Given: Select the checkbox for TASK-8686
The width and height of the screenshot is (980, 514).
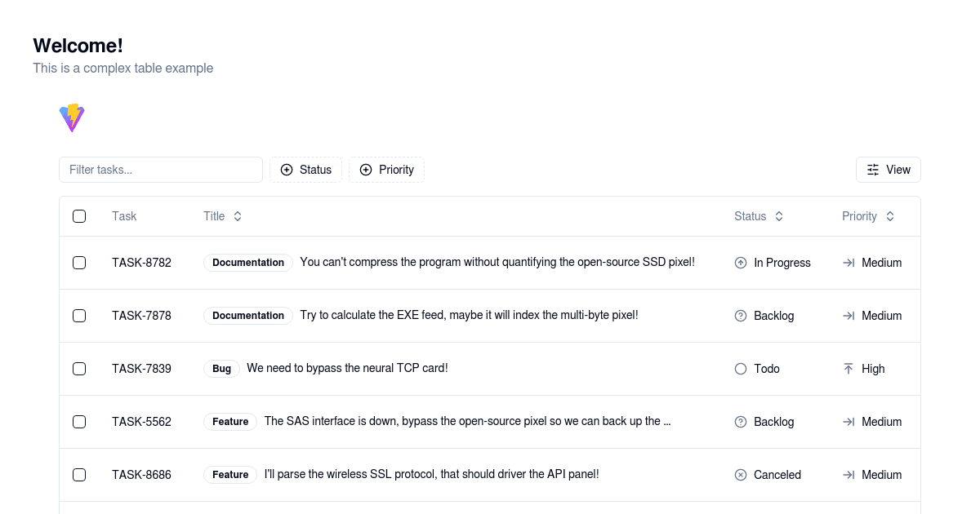Looking at the screenshot, I should tap(79, 474).
